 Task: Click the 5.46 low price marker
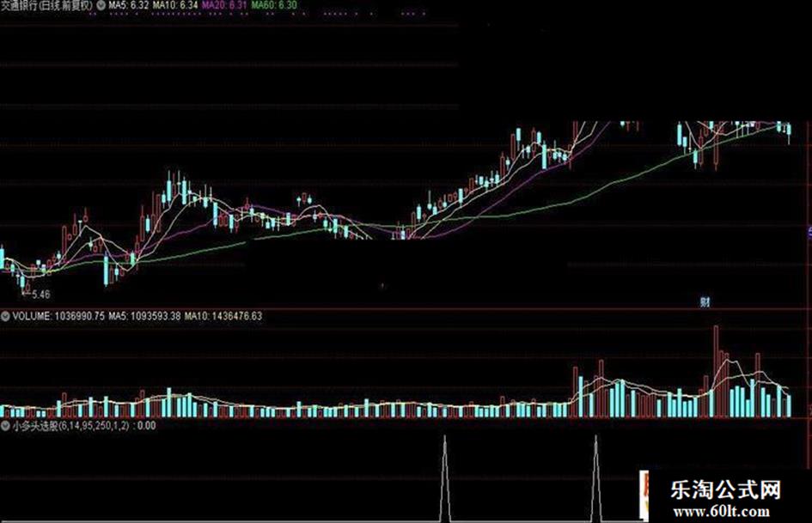point(41,295)
